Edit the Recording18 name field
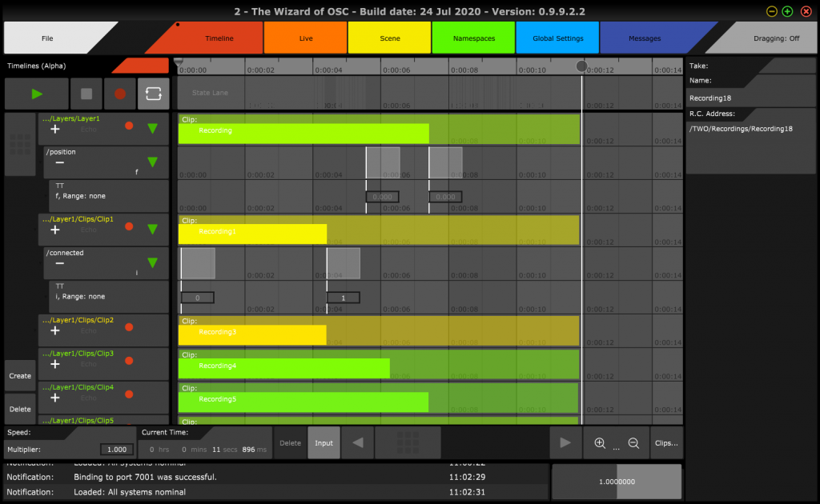The width and height of the screenshot is (820, 504). click(x=750, y=98)
